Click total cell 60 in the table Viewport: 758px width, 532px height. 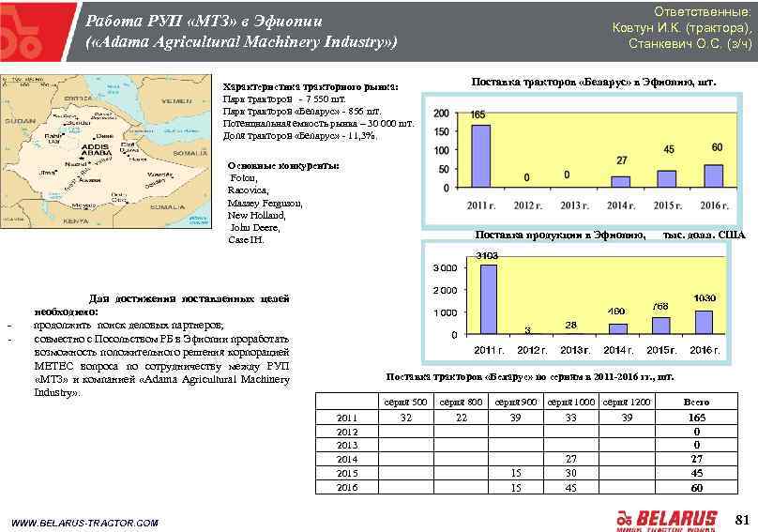pyautogui.click(x=697, y=488)
